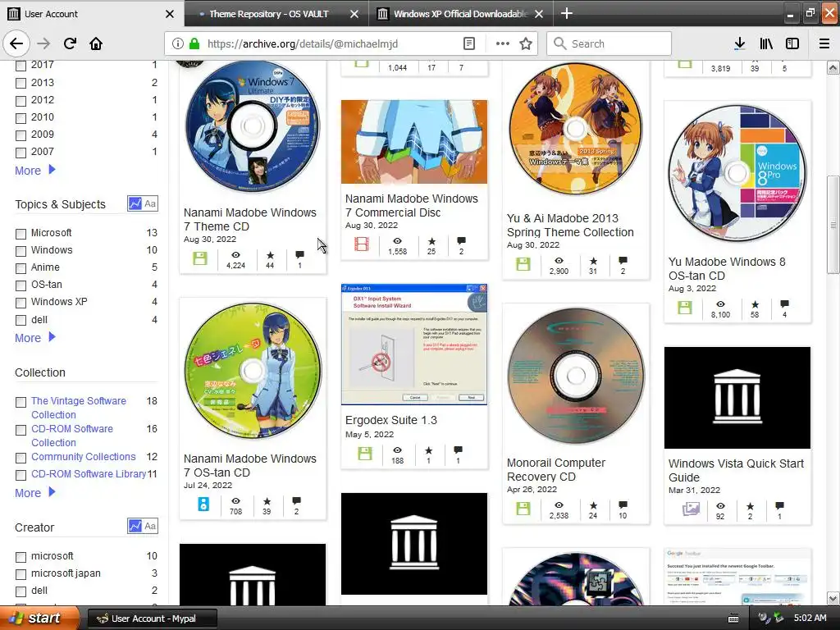Click the 5:02 AM system clock
Image resolution: width=840 pixels, height=630 pixels.
810,619
